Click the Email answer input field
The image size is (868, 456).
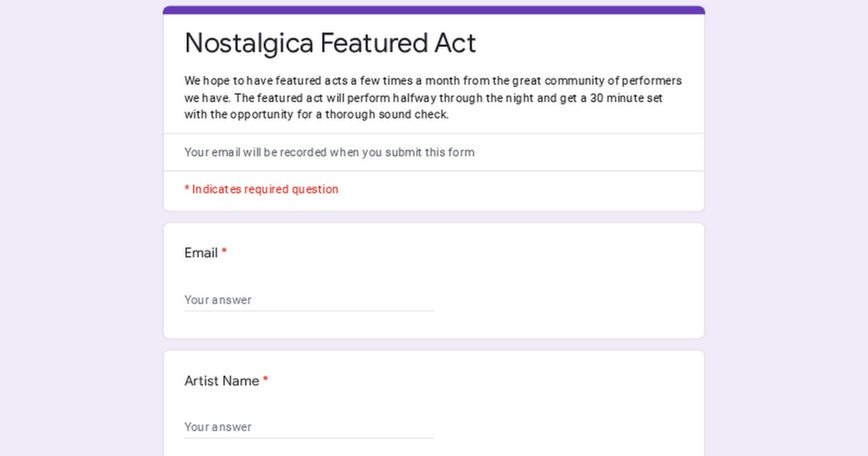click(x=308, y=300)
